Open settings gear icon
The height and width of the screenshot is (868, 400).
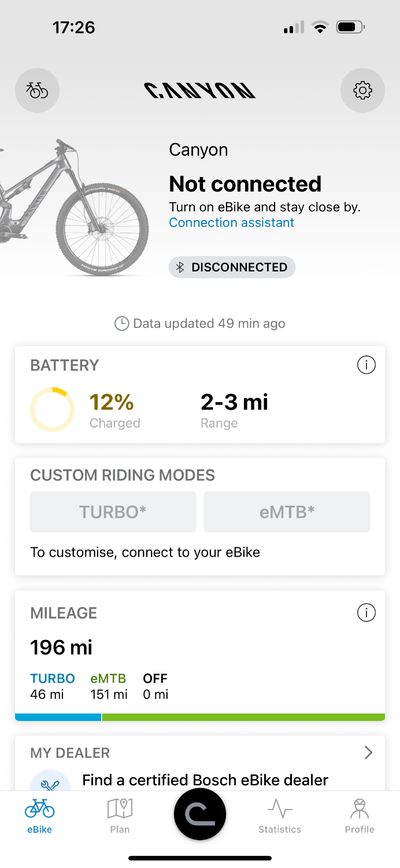click(362, 90)
